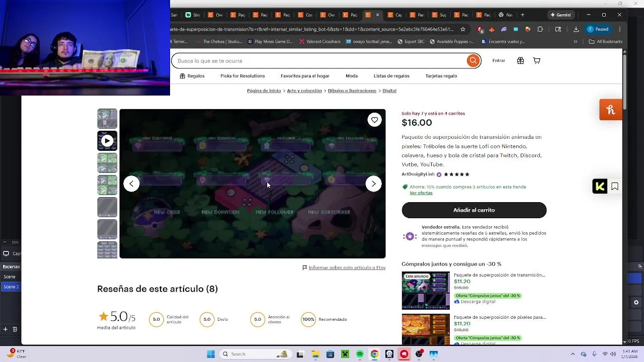Open the shopping cart icon

click(537, 61)
